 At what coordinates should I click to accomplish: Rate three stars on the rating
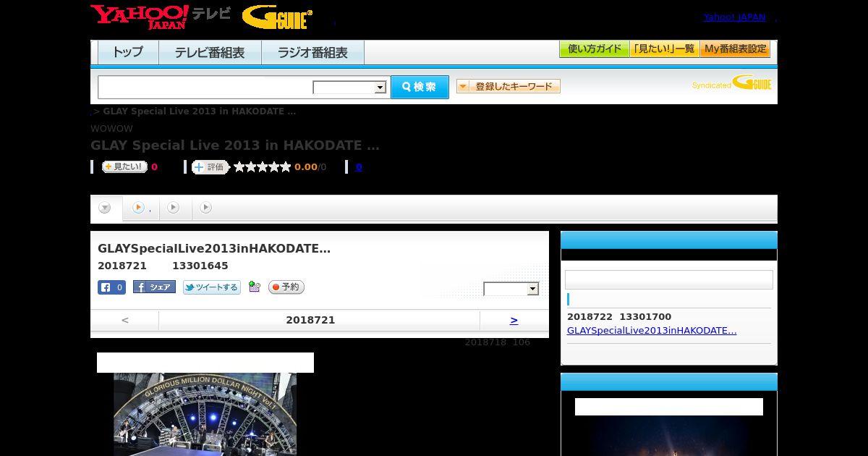263,167
